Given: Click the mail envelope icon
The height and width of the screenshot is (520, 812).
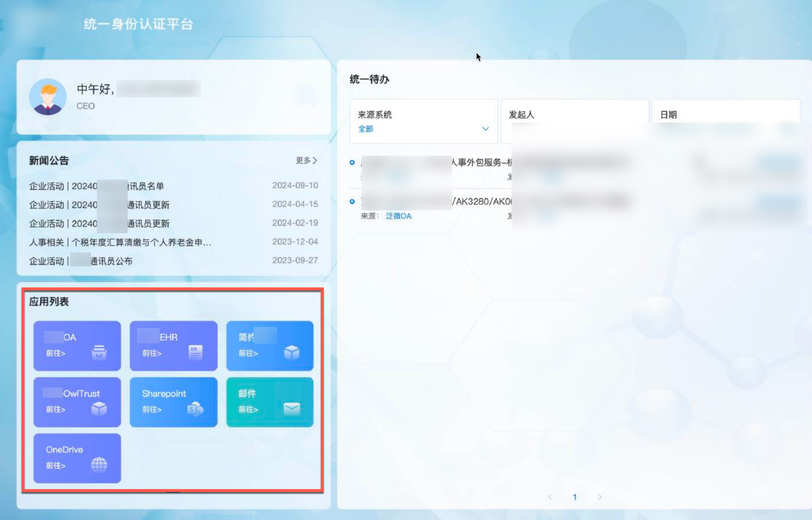Looking at the screenshot, I should [x=291, y=409].
